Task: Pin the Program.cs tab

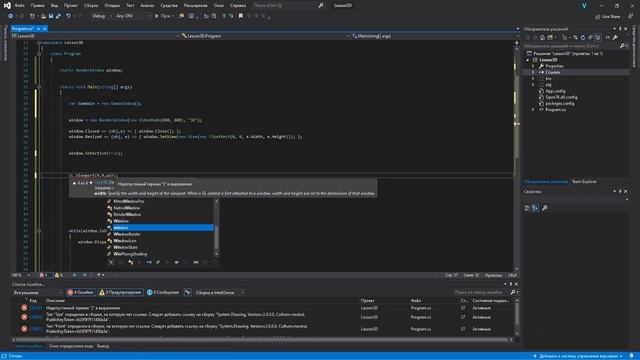Action: 38,29
